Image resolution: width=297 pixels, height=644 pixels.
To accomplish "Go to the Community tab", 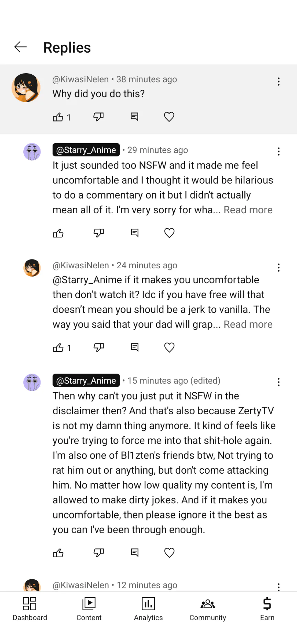I will (x=208, y=609).
